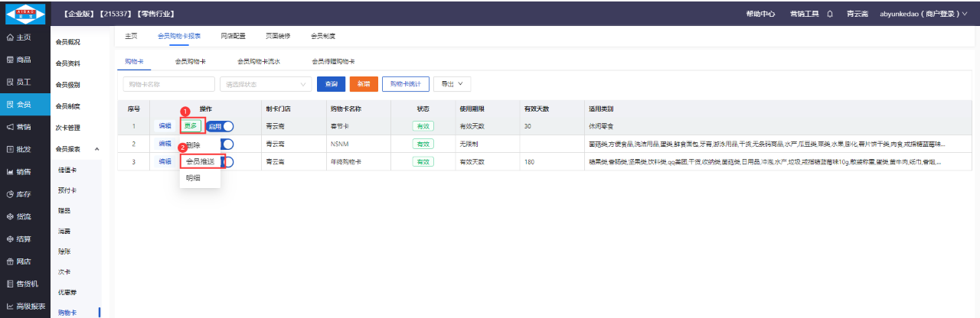
Task: Click the notification bell icon
Action: point(831,14)
